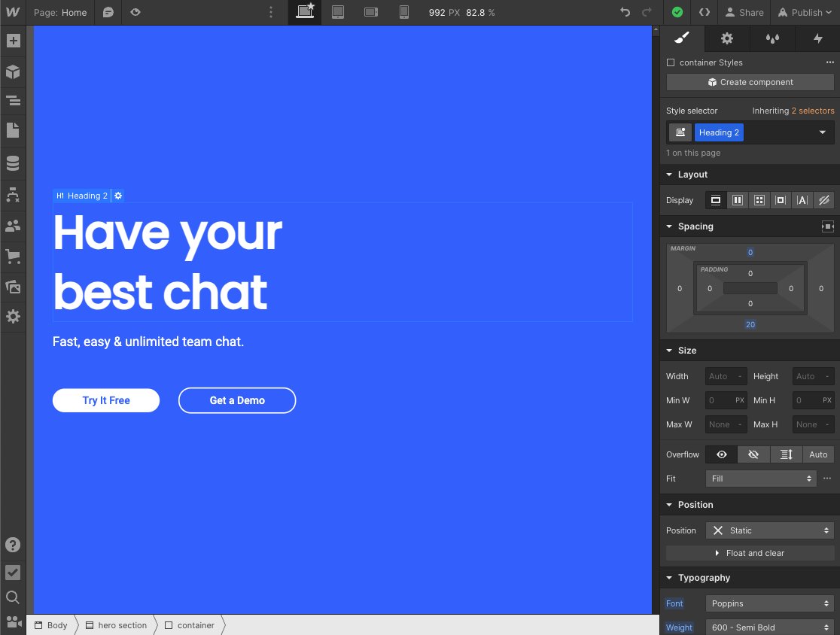Screen dimensions: 840x635
Task: Open the Assets panel
Action: point(13,287)
